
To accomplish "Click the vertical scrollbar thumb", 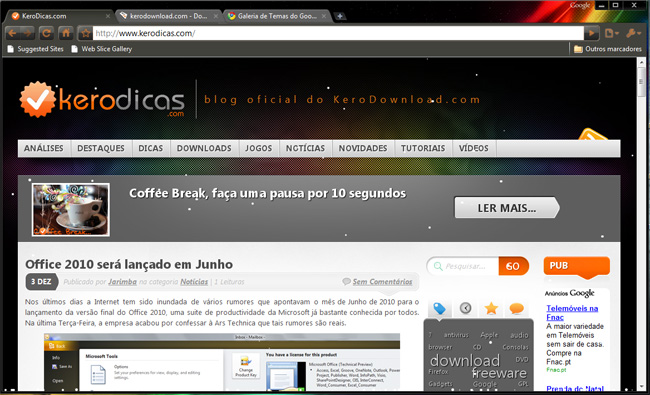I will (x=641, y=82).
